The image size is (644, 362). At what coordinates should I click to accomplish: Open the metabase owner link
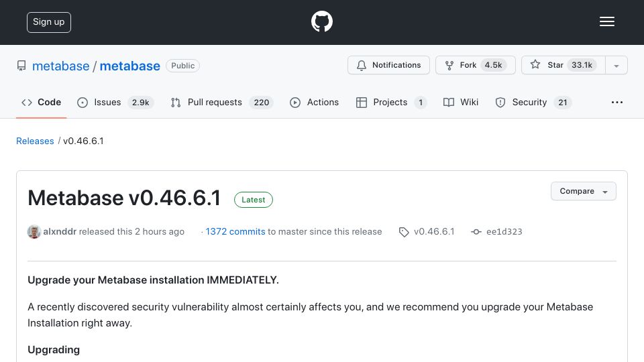[61, 66]
